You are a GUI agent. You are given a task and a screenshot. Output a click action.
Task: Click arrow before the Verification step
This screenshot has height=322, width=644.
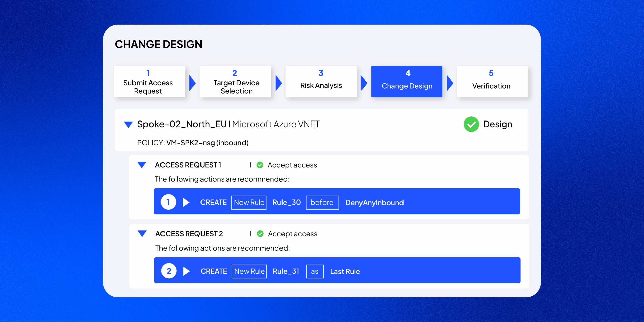(450, 83)
